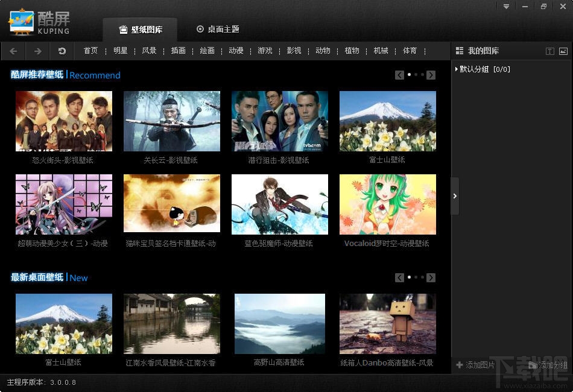Choose the 体育 category
This screenshot has height=392, width=573.
[410, 51]
